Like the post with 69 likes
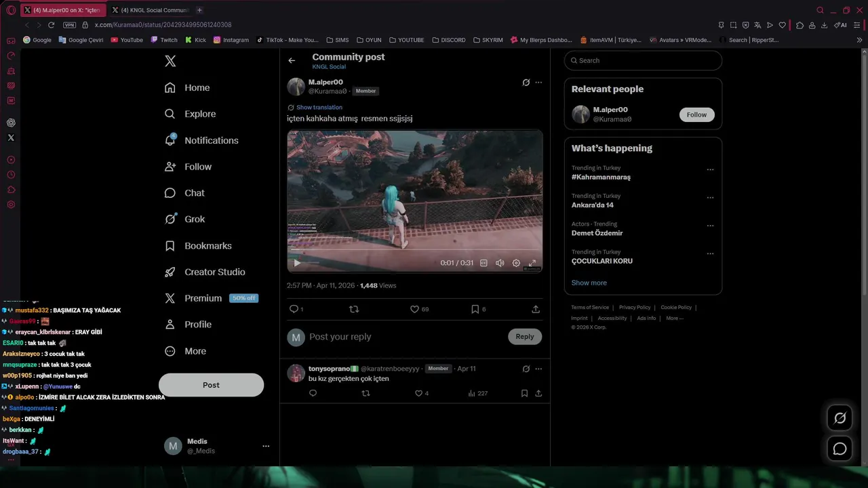This screenshot has width=868, height=488. [x=419, y=309]
